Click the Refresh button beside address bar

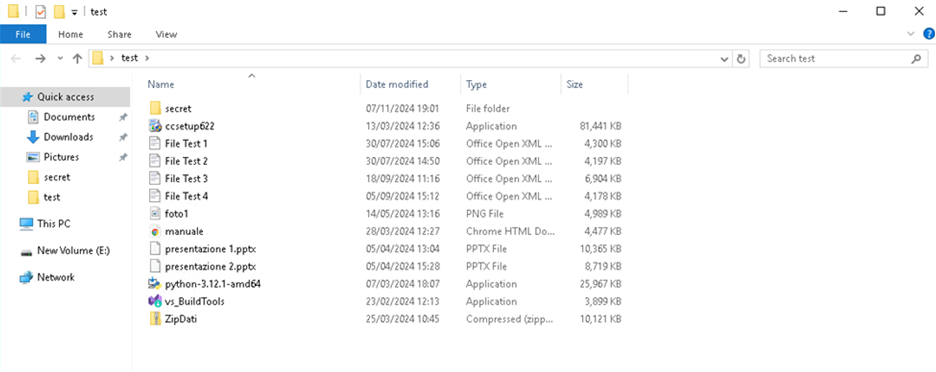(x=741, y=59)
